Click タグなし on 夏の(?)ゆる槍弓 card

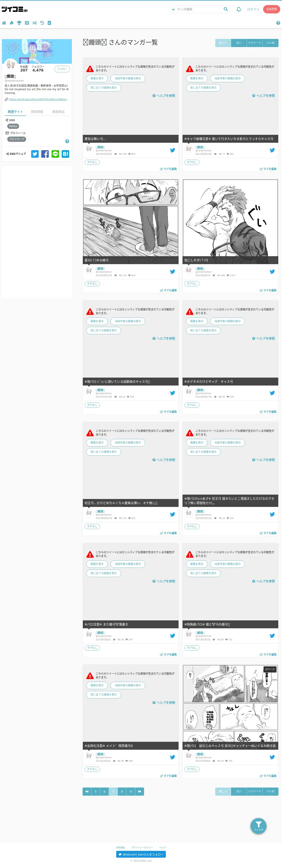click(x=92, y=284)
